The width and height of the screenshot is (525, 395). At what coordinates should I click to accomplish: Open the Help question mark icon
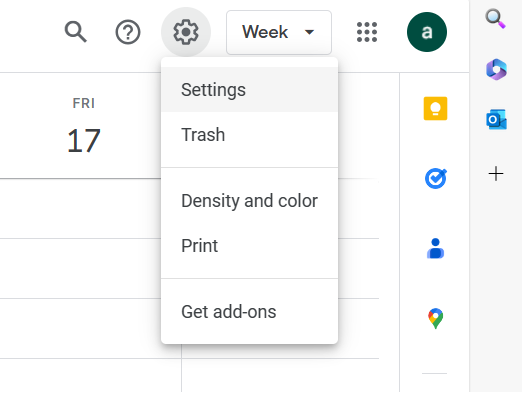pos(128,32)
